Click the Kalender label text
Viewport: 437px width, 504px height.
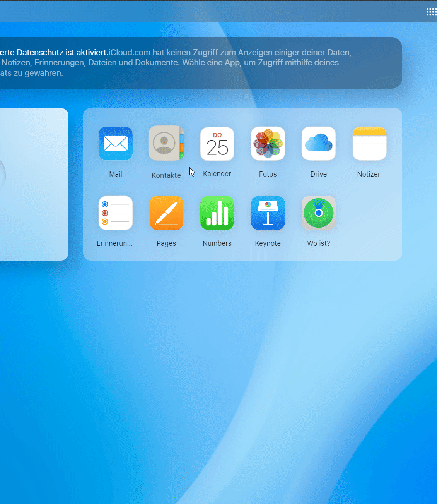(217, 174)
